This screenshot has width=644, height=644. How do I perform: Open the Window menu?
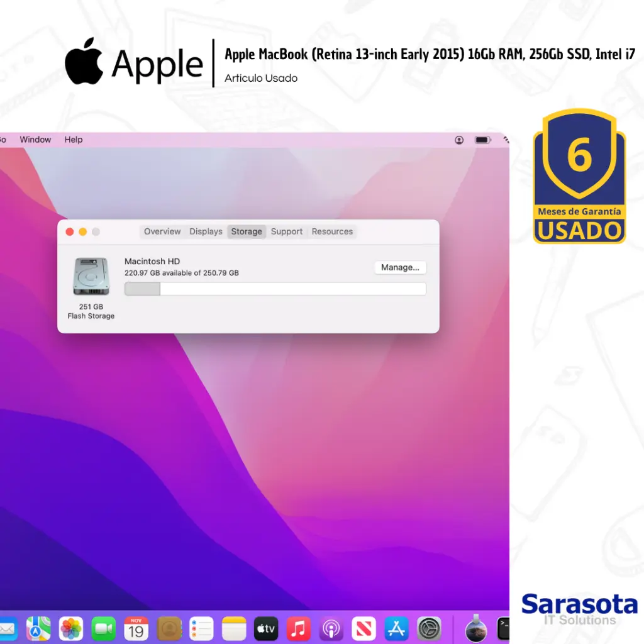click(x=35, y=140)
